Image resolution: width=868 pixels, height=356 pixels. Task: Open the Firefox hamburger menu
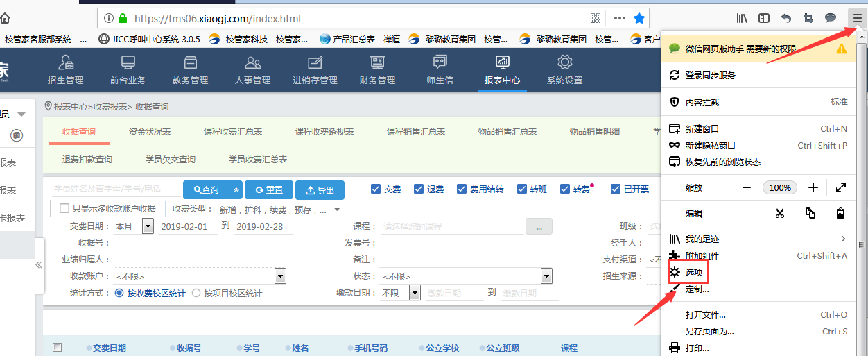(x=857, y=18)
